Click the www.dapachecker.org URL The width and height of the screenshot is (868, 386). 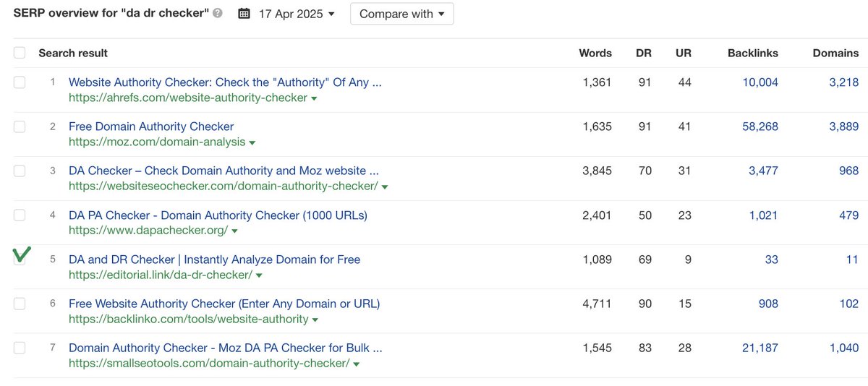pyautogui.click(x=148, y=231)
